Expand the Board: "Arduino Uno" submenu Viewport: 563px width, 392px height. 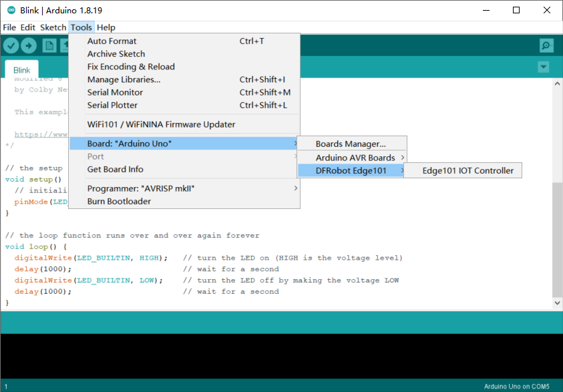[184, 144]
